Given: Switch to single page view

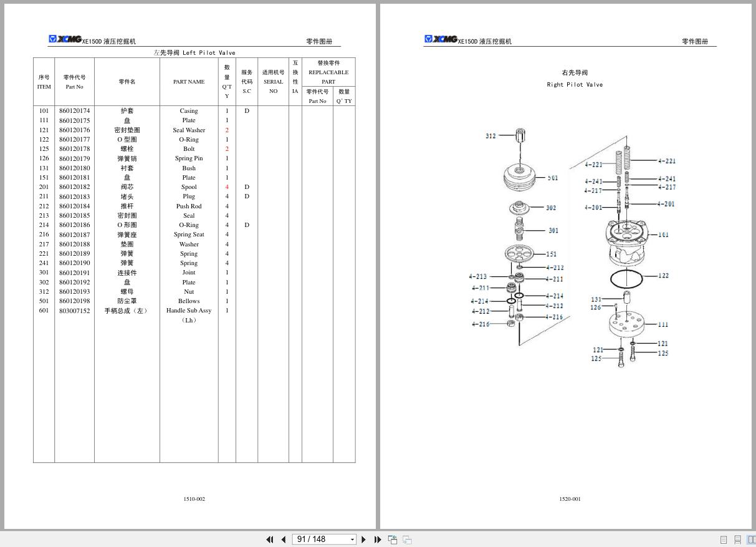Looking at the screenshot, I should tap(724, 540).
